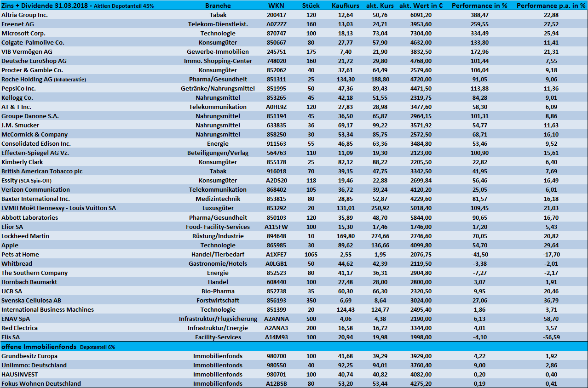588x388 pixels.
Task: Select the Kimberly Clark cell
Action: [22, 162]
